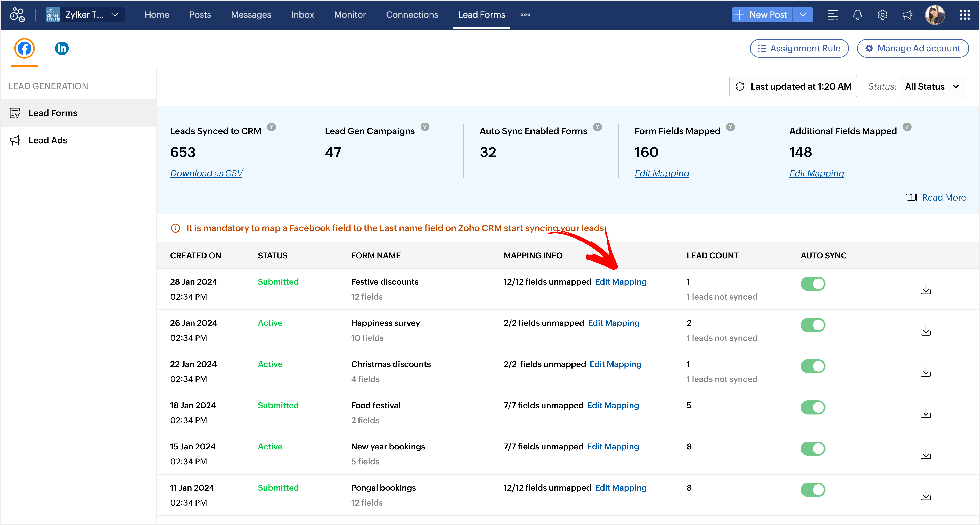Click help icon beside Lead Gen Campaigns

[425, 127]
